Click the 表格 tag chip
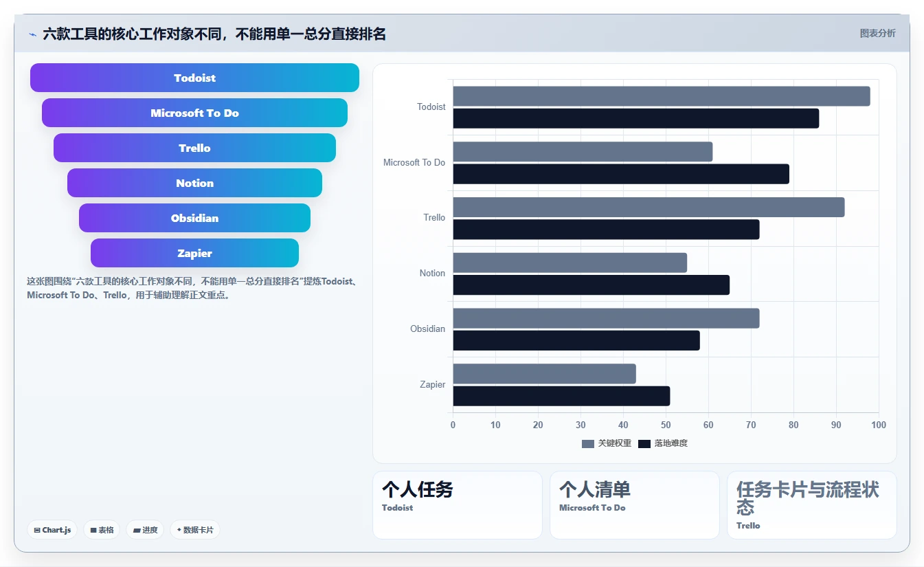This screenshot has width=924, height=567. [102, 530]
